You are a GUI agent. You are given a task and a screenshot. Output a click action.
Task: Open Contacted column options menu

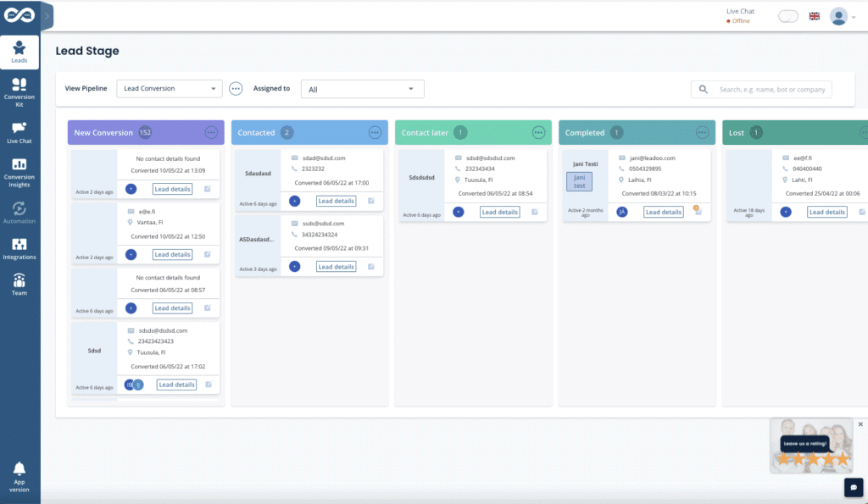pos(375,133)
